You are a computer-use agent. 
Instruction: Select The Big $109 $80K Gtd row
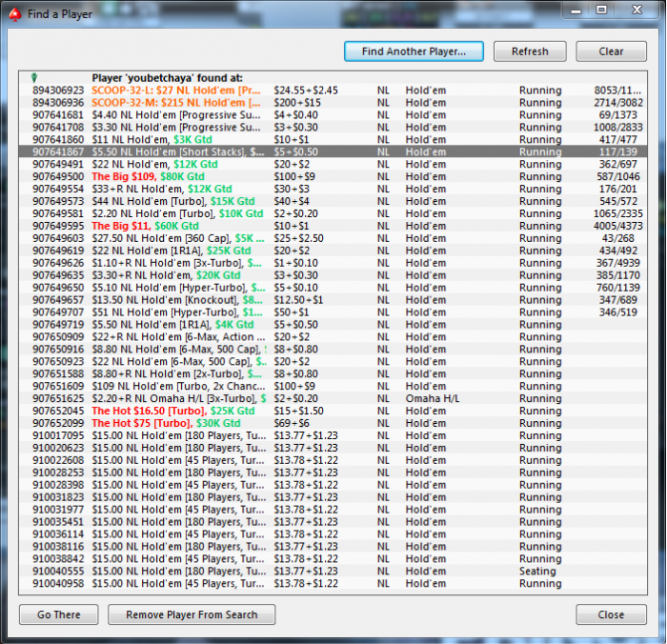[333, 176]
